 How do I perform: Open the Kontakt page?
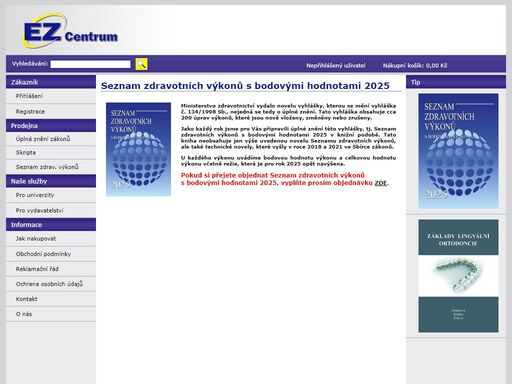(x=26, y=299)
